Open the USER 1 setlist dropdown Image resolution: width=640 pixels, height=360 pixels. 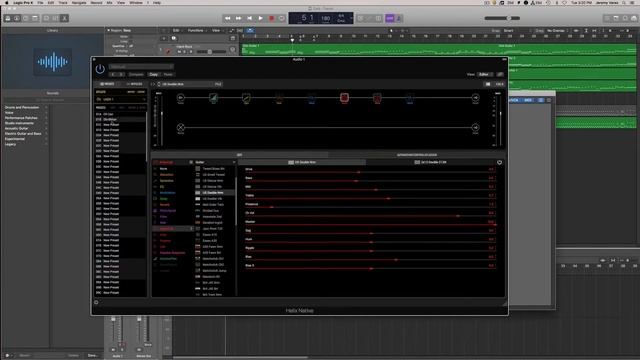pos(121,100)
